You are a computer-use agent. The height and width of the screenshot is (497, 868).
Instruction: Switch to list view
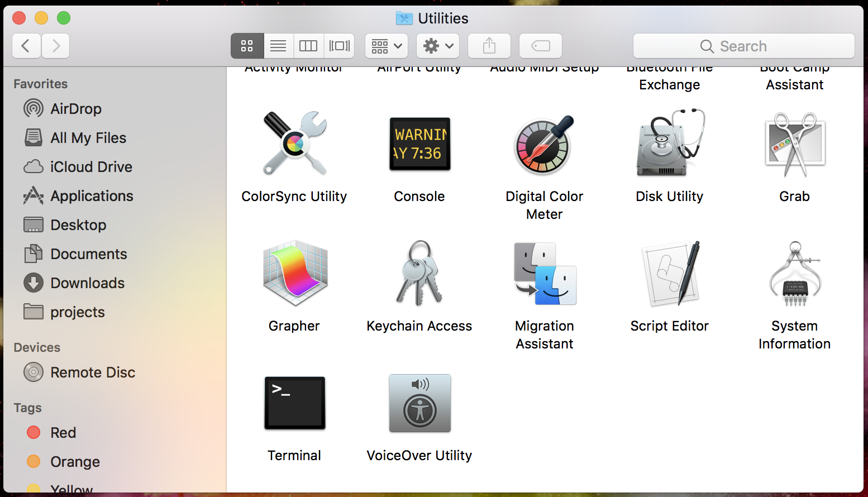[278, 46]
